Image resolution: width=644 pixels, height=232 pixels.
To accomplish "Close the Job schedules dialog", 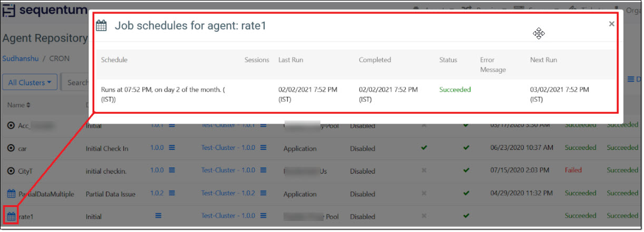I will pos(611,24).
